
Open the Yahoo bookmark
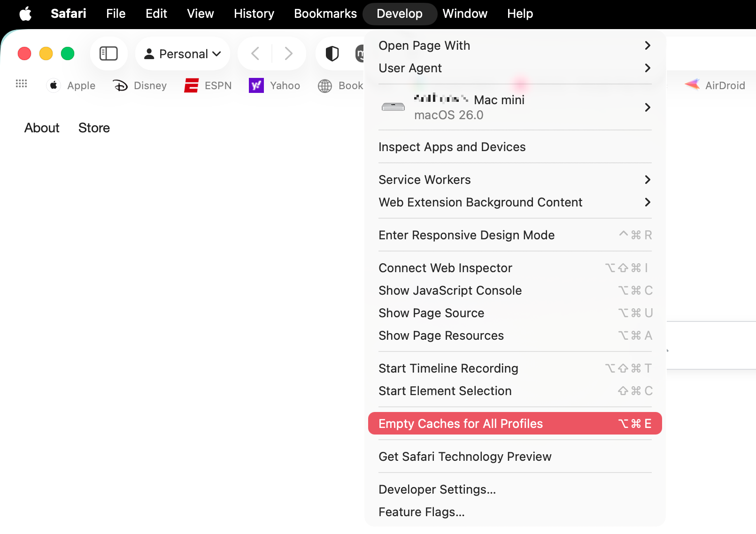point(274,85)
